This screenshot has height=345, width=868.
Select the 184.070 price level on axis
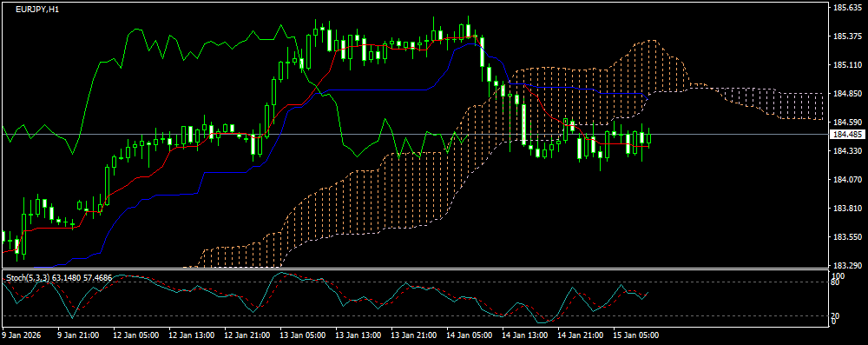pos(847,180)
